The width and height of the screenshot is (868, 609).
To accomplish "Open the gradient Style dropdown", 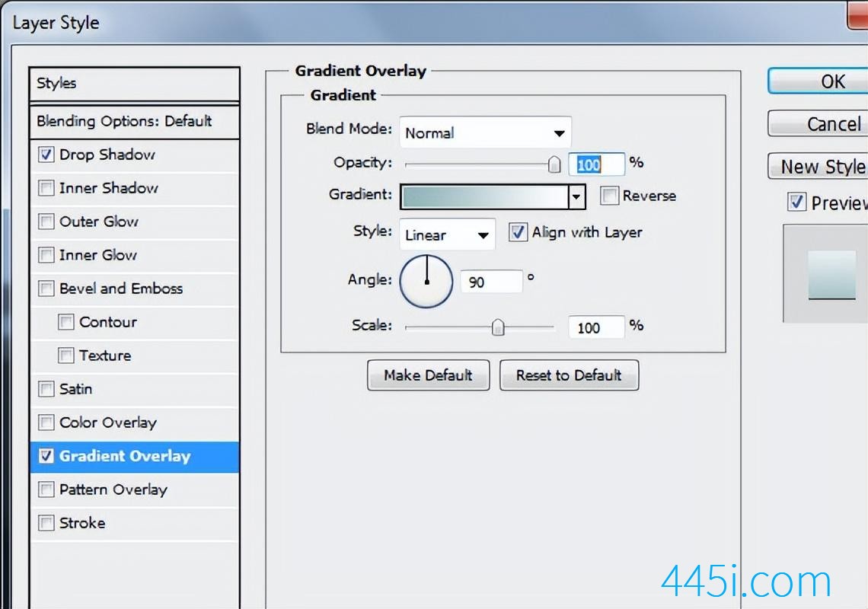I will [x=447, y=234].
